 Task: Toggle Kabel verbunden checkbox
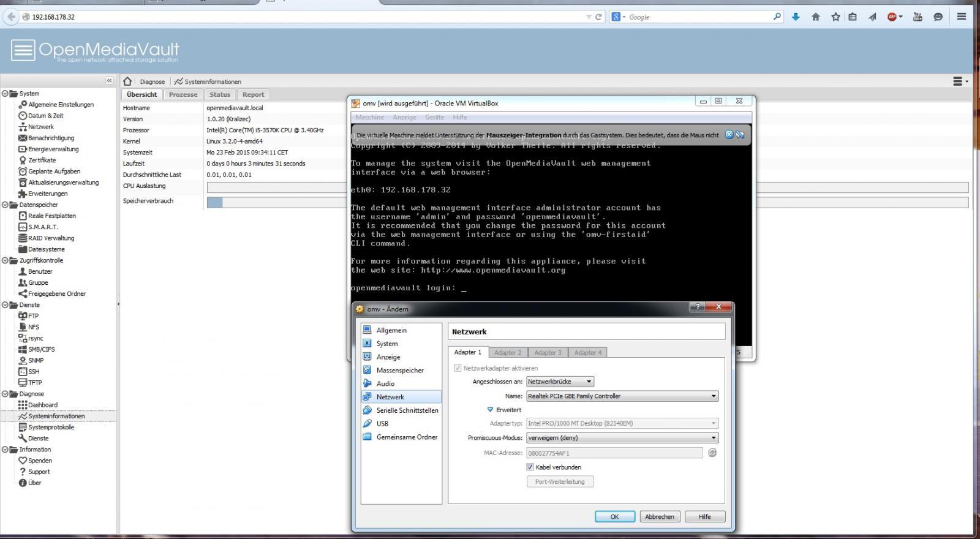[530, 467]
